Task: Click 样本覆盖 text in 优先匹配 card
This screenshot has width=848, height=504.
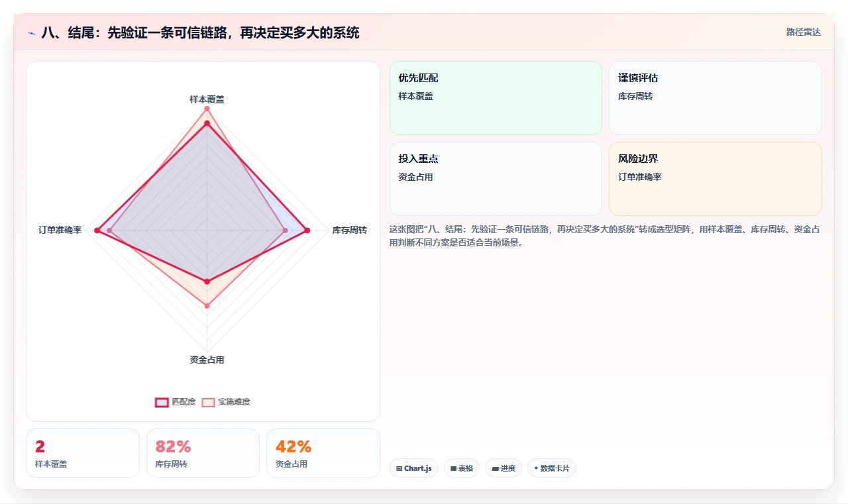Action: (415, 96)
